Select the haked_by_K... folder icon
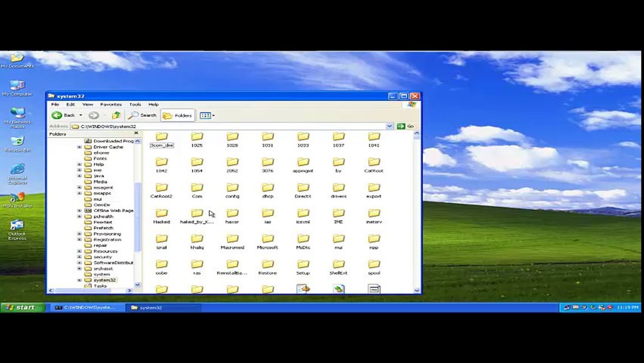Screen dimensions: 644x363 [x=197, y=213]
